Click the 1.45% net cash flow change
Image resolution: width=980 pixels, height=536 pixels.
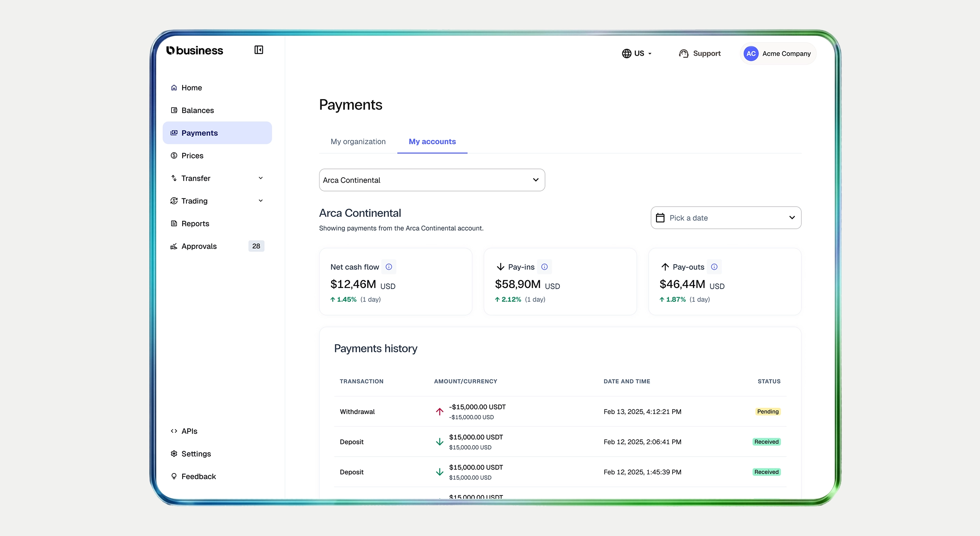pos(343,299)
